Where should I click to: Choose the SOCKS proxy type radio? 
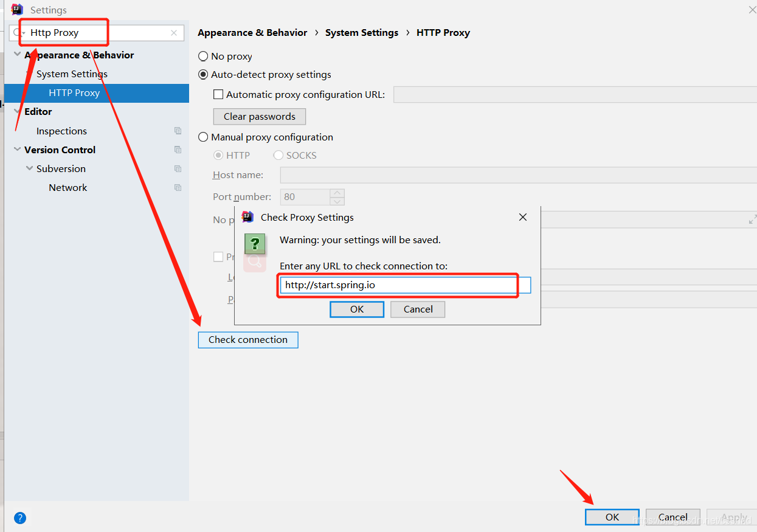(x=278, y=155)
